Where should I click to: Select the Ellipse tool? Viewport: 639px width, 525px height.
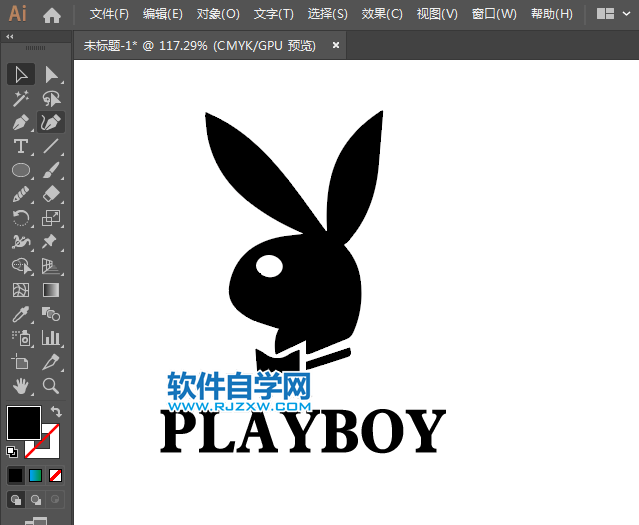21,170
